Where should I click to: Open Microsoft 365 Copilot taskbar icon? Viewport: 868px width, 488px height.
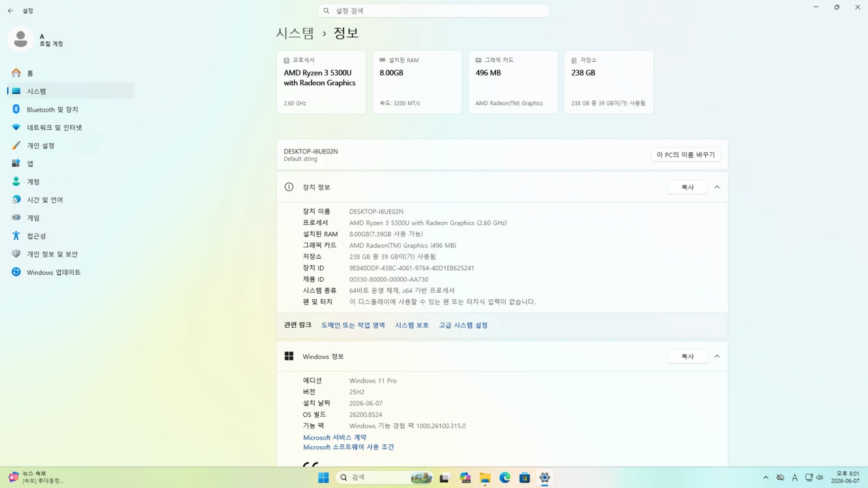[x=465, y=478]
